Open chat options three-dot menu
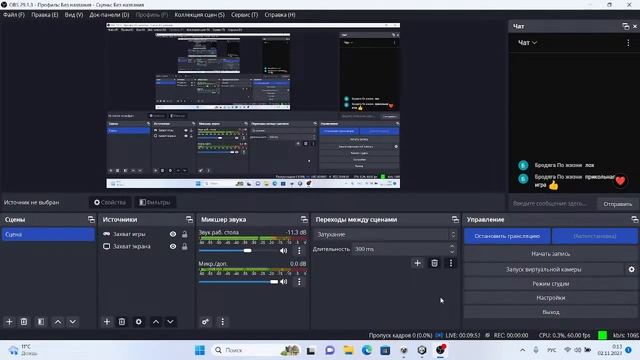 click(628, 43)
